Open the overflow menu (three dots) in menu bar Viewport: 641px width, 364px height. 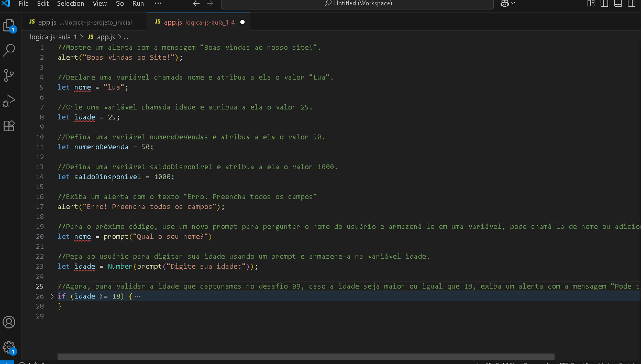(159, 4)
